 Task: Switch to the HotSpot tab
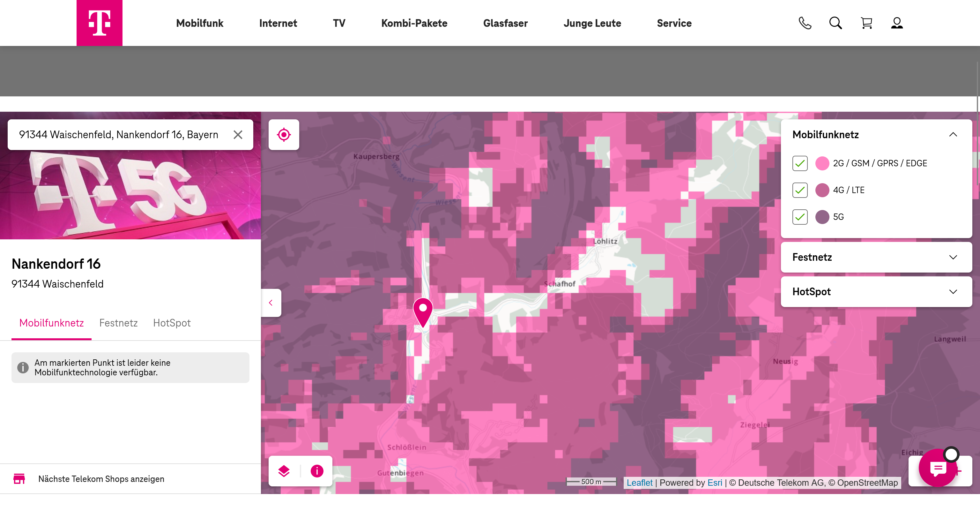[172, 323]
